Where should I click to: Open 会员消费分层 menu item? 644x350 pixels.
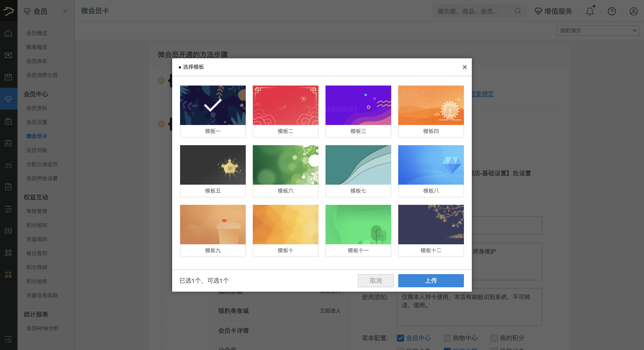click(x=42, y=75)
